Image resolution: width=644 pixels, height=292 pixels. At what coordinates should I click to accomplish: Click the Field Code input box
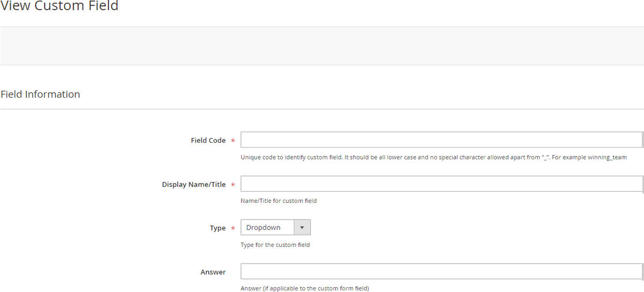(x=441, y=140)
